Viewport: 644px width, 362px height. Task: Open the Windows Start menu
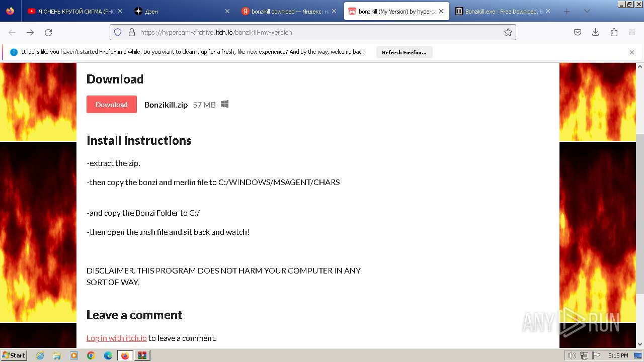14,355
